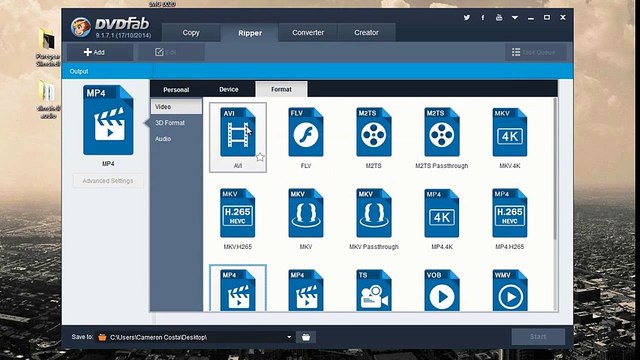
Task: Switch to the Ripper tab
Action: tap(250, 33)
